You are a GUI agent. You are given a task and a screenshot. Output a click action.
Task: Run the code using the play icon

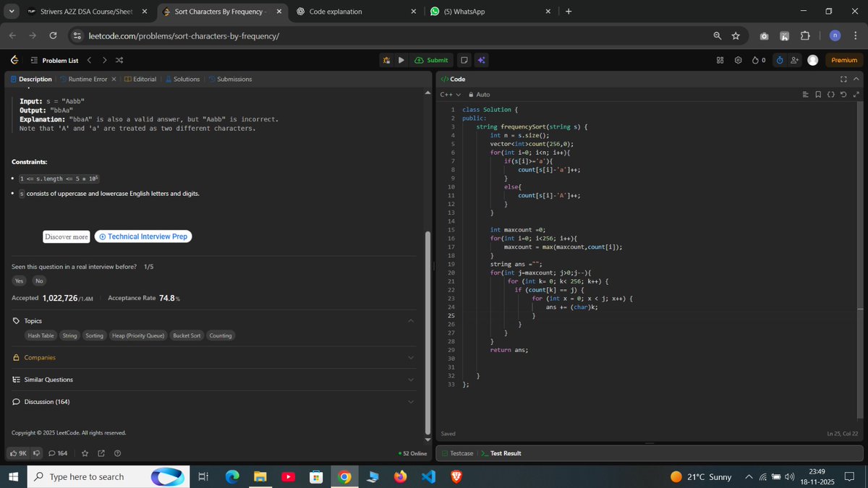401,60
